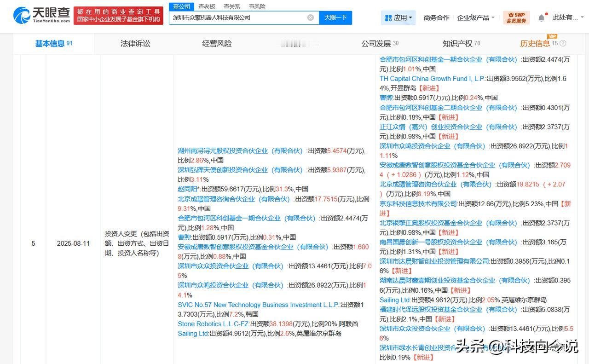Open TH Capital China Growth Fund I link

(x=432, y=79)
